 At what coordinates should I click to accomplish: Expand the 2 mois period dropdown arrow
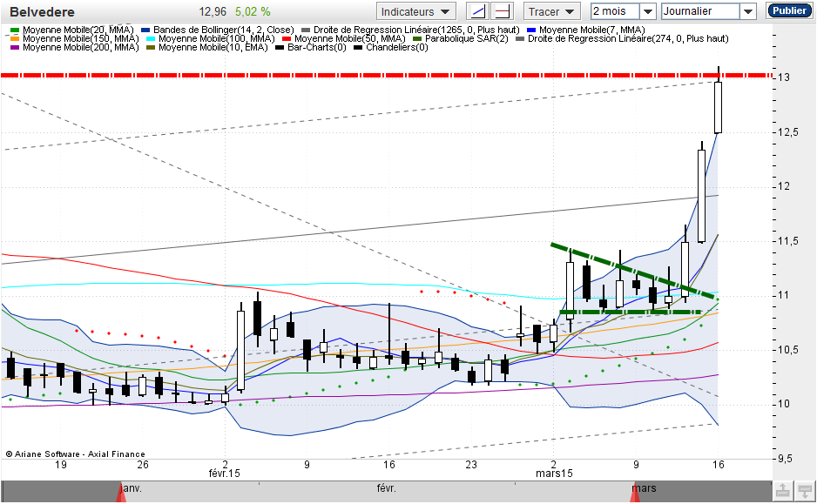[x=648, y=11]
